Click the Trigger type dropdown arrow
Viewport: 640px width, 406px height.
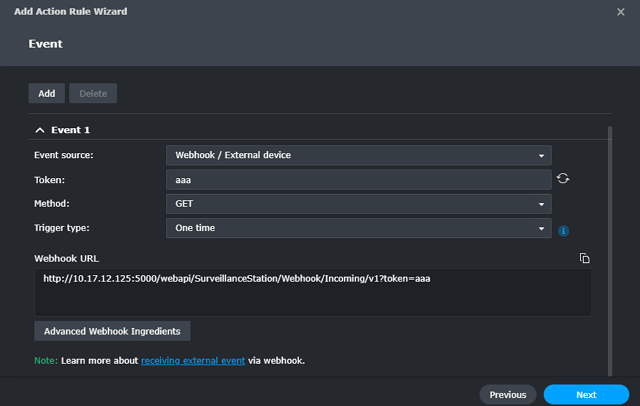coord(541,229)
